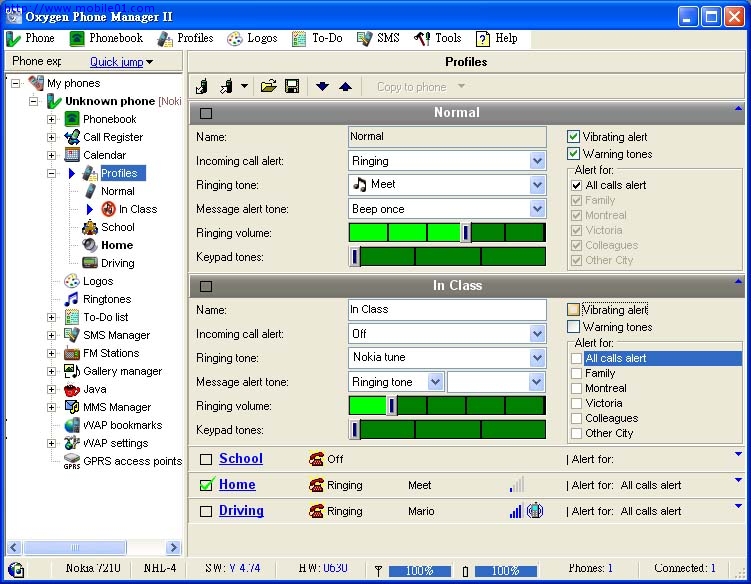The width and height of the screenshot is (751, 584).
Task: Click the In Class profile icon in tree
Action: (x=109, y=209)
